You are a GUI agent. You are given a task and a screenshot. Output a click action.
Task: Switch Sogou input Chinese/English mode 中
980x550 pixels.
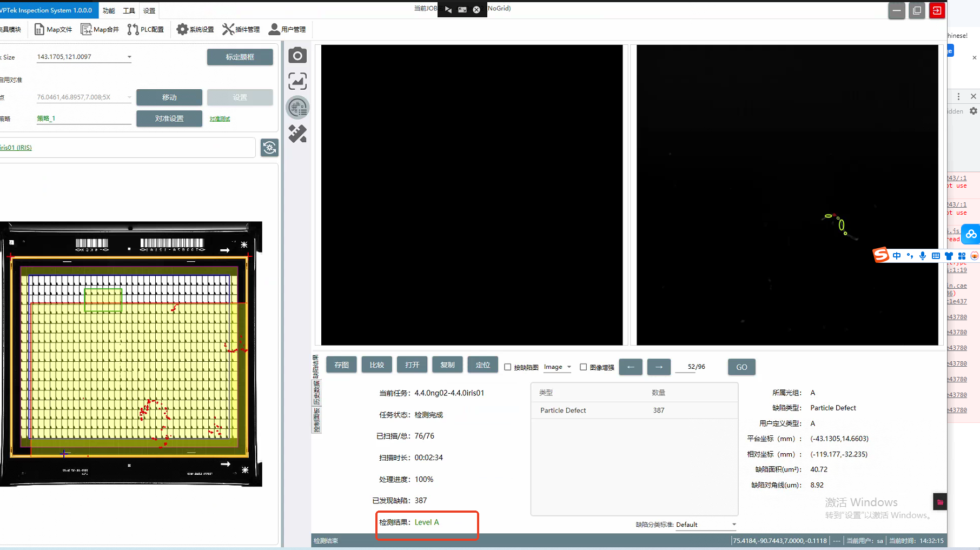point(897,256)
